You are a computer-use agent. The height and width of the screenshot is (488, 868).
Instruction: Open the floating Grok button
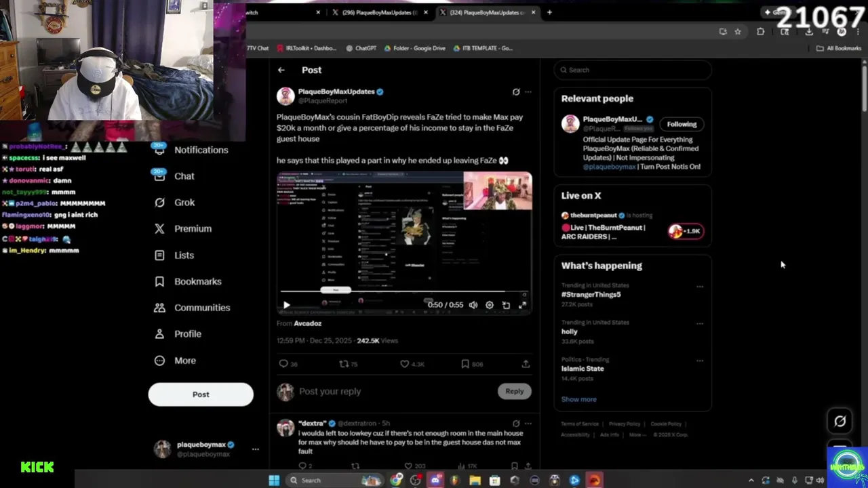coord(840,421)
